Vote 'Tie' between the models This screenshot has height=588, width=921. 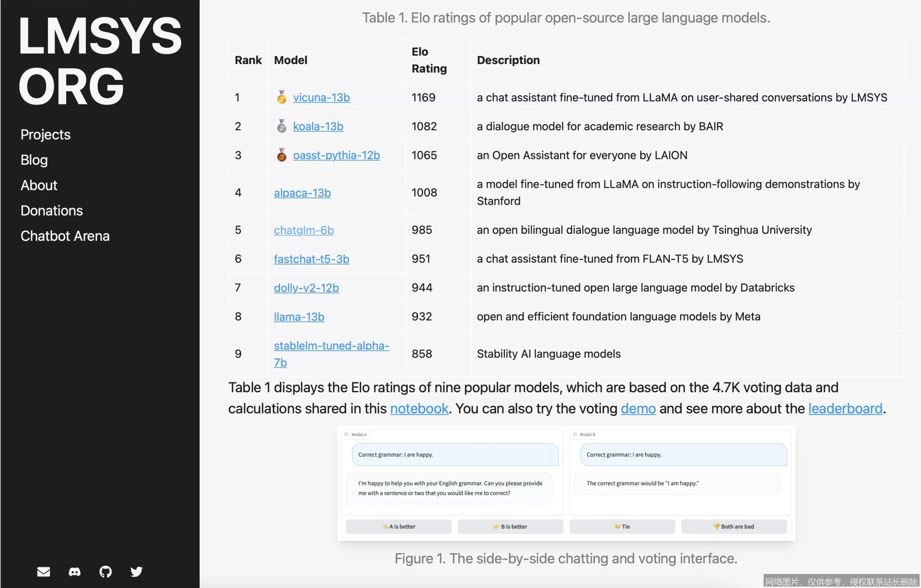[x=621, y=526]
